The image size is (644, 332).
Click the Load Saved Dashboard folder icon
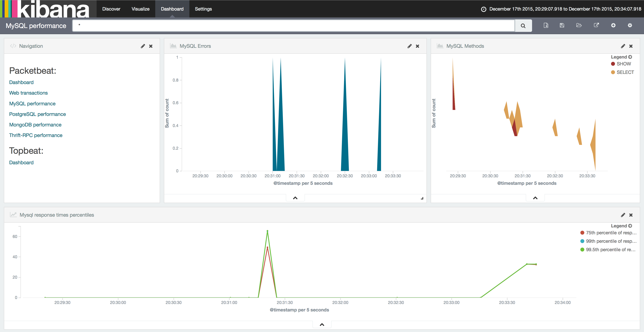(x=579, y=25)
